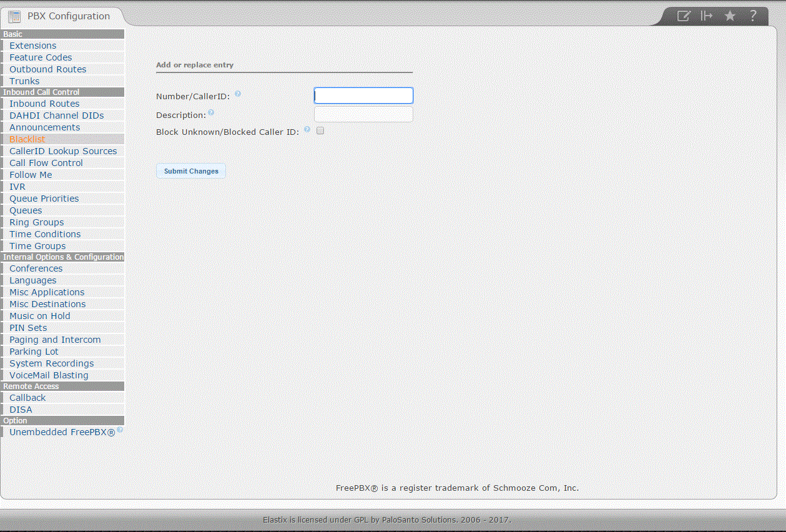Click the Remote Access section header
786x532 pixels.
coord(62,387)
